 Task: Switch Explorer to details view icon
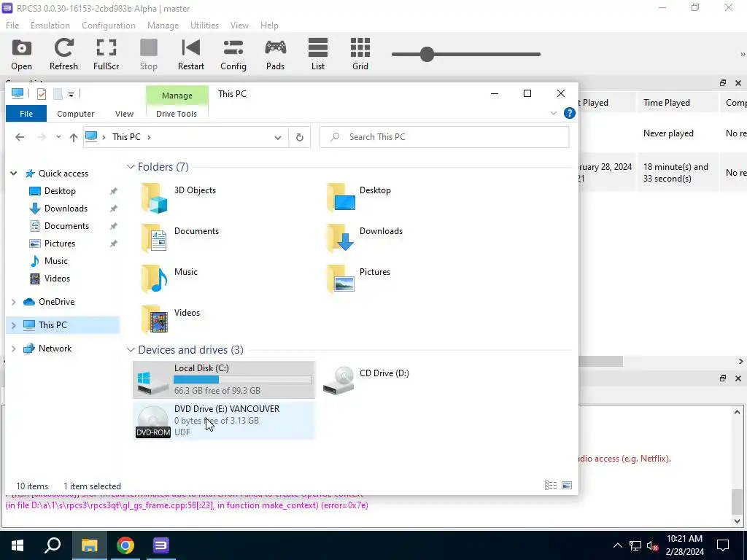pyautogui.click(x=551, y=485)
